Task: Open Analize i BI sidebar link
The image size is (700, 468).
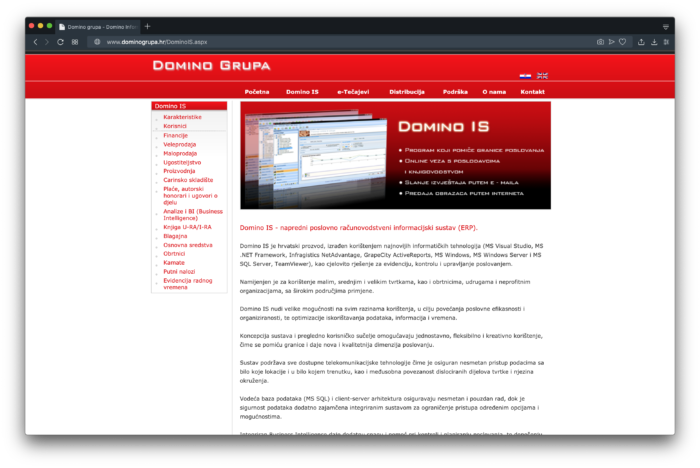Action: click(x=193, y=215)
